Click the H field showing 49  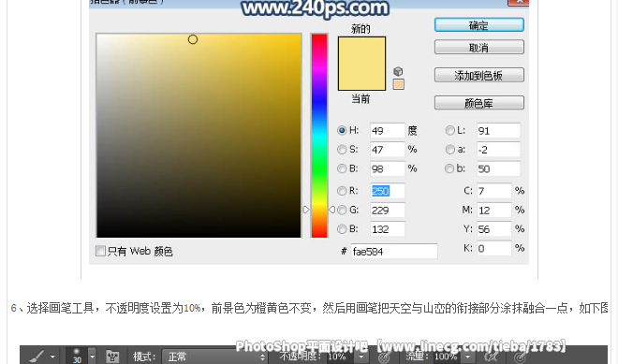[x=388, y=130]
